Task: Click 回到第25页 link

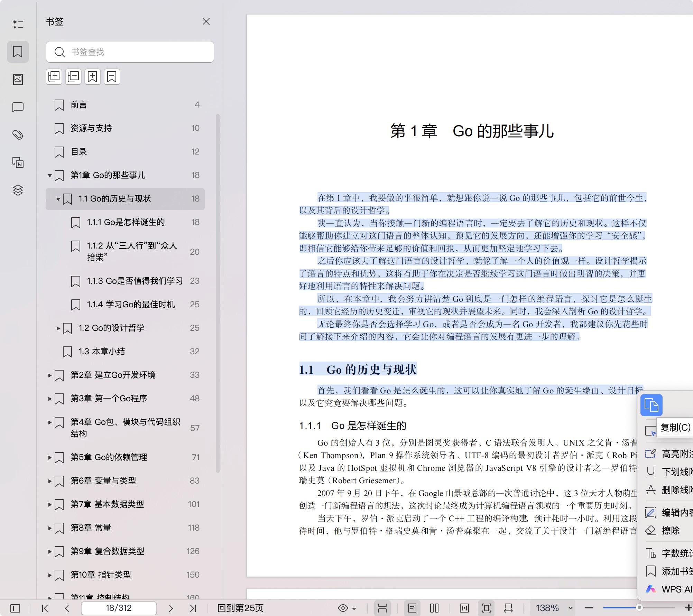Action: tap(240, 608)
